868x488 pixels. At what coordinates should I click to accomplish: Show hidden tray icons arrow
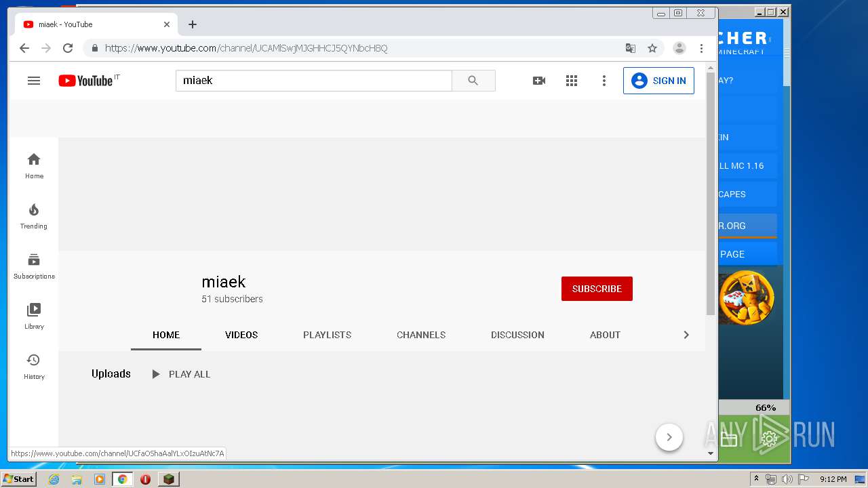756,479
